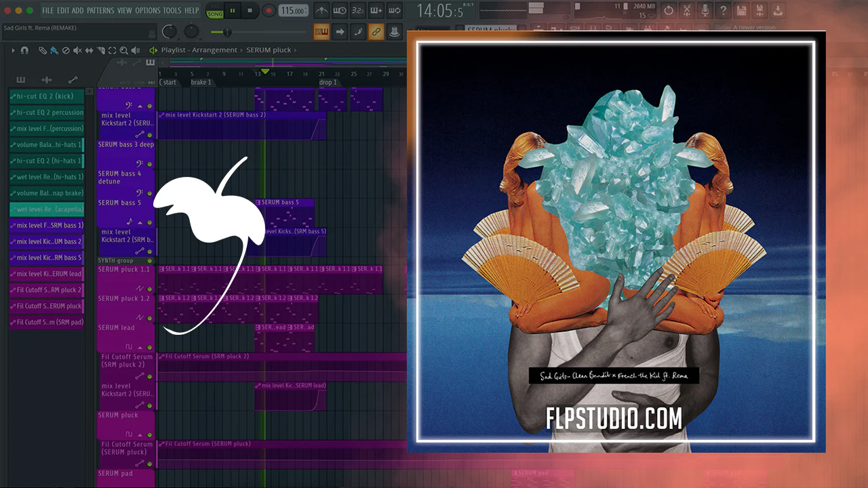This screenshot has height=488, width=868.
Task: Toggle the link-chain icon in the toolbar
Action: click(x=375, y=31)
